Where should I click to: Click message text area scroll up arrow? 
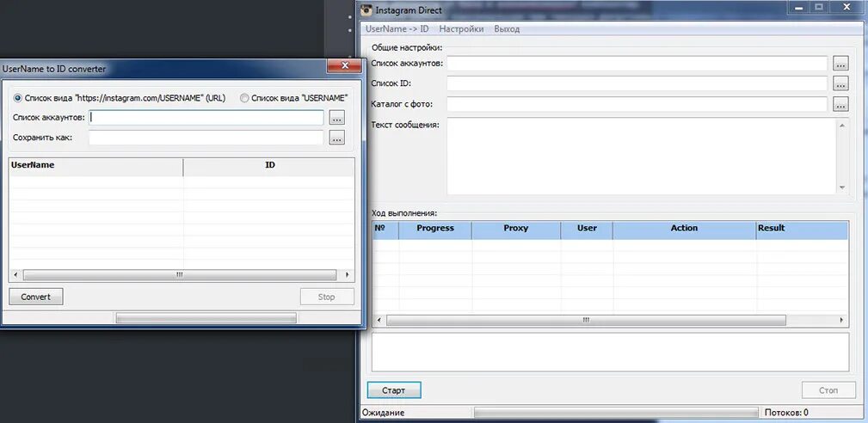pyautogui.click(x=842, y=125)
